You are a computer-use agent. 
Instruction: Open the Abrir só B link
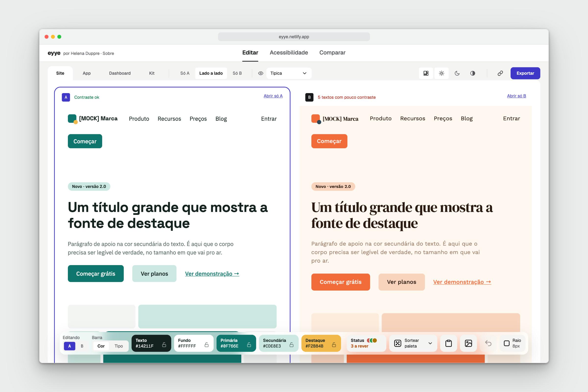[516, 96]
